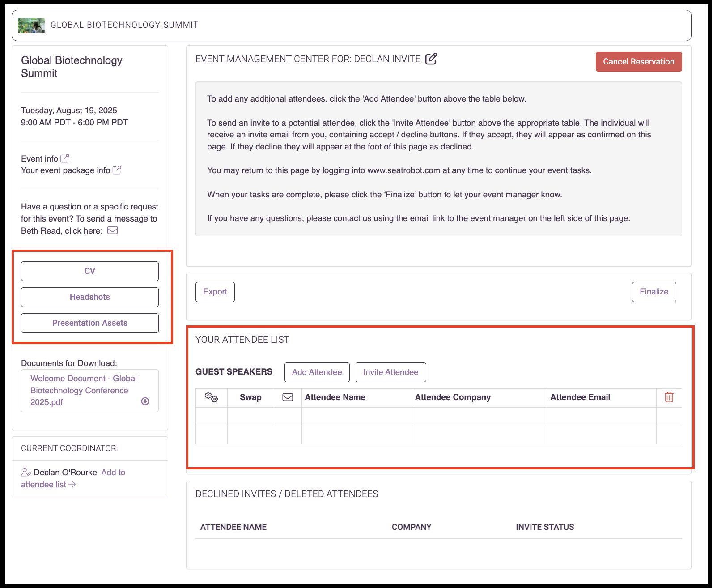Open the Presentation Assets button

[90, 323]
